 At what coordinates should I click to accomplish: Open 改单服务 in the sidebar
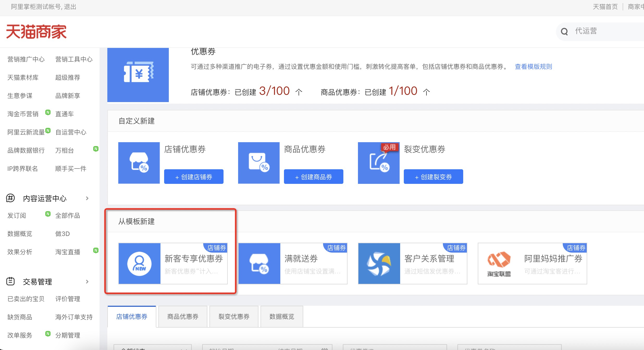pos(20,335)
